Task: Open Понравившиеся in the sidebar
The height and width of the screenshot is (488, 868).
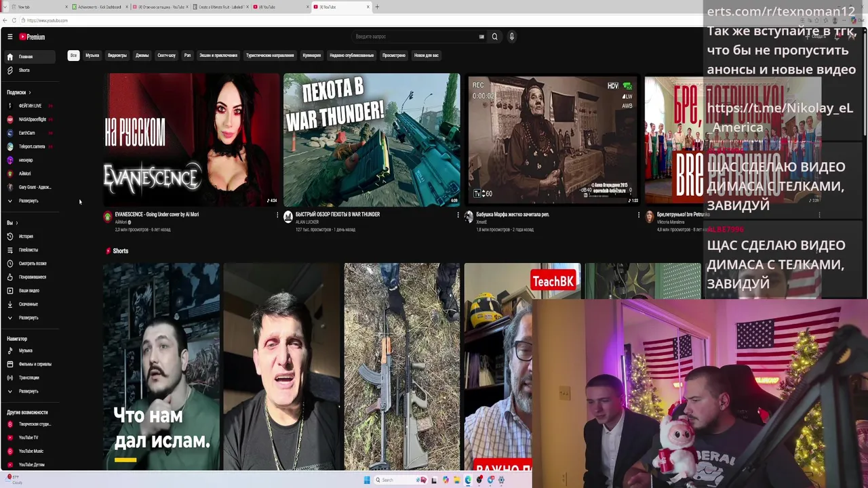Action: point(29,277)
